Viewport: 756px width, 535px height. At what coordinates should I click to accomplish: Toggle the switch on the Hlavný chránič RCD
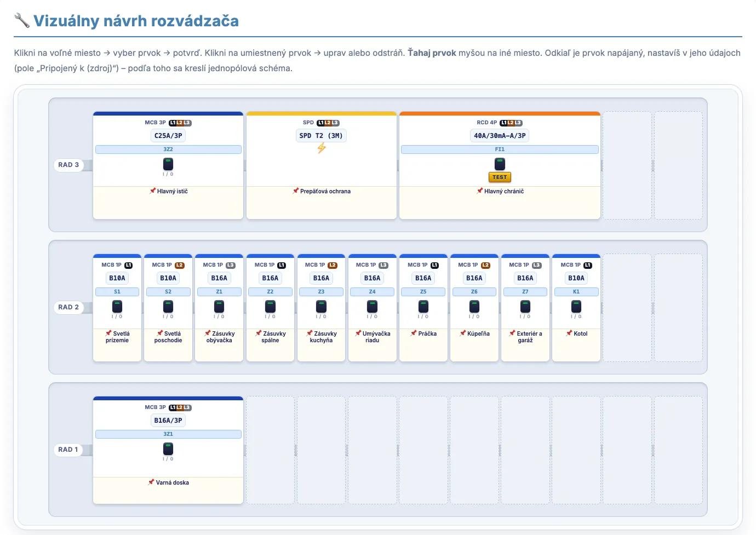[500, 164]
